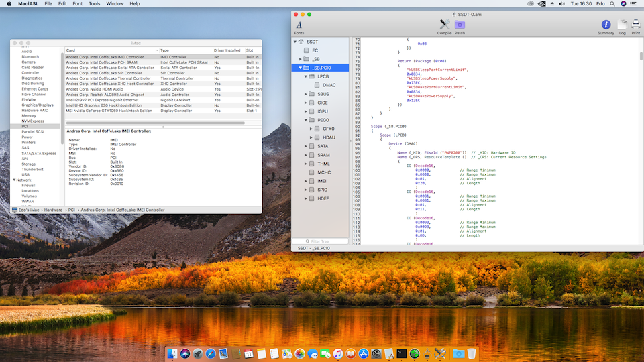Click the Print toolbar icon

tap(635, 26)
